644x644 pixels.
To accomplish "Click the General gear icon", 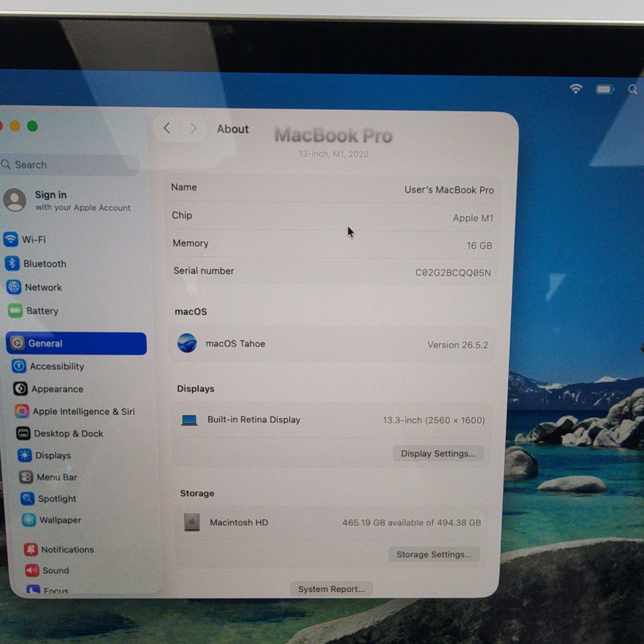I will 17,343.
